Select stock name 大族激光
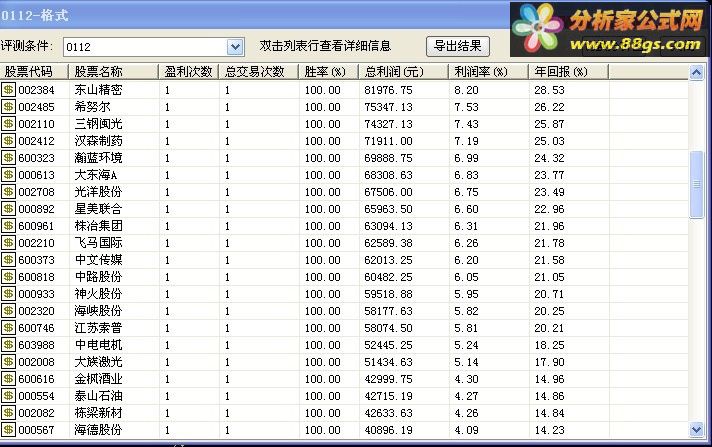This screenshot has width=712, height=447. [99, 362]
